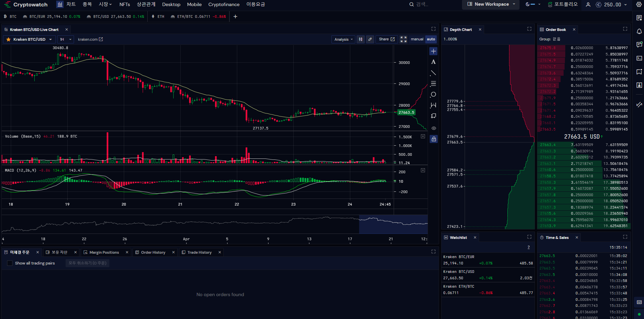The width and height of the screenshot is (644, 319).
Task: Switch price scale to manual
Action: tap(417, 39)
